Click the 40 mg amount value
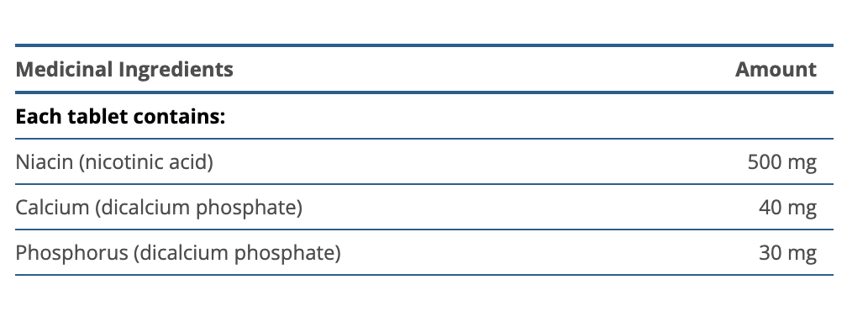 click(x=787, y=208)
